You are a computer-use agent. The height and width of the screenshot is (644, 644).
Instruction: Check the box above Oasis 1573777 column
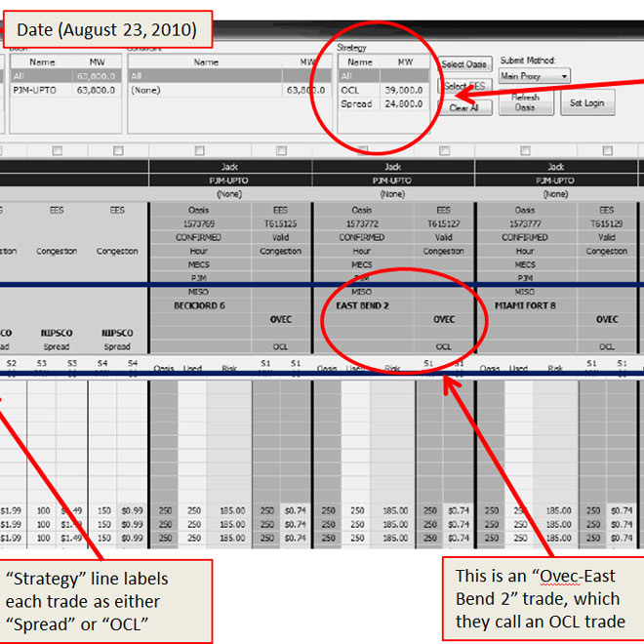(x=525, y=150)
